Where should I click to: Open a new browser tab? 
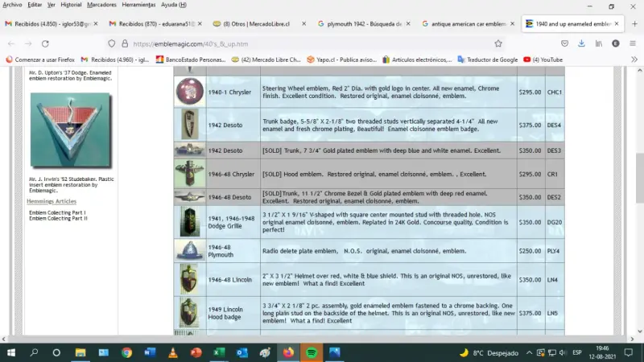(634, 24)
